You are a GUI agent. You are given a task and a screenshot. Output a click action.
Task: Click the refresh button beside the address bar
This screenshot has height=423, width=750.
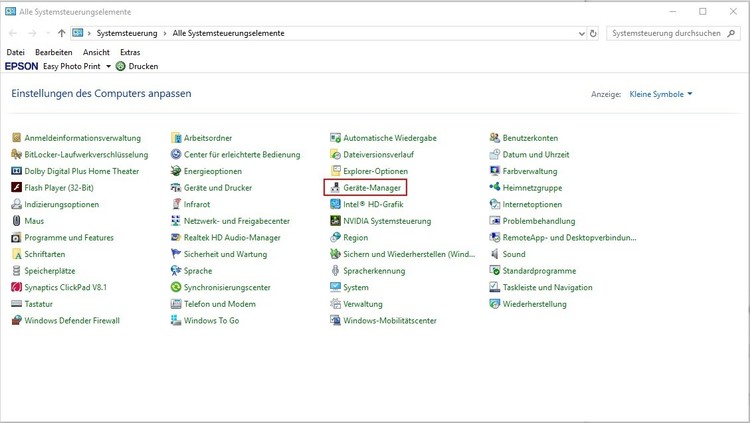coord(594,33)
